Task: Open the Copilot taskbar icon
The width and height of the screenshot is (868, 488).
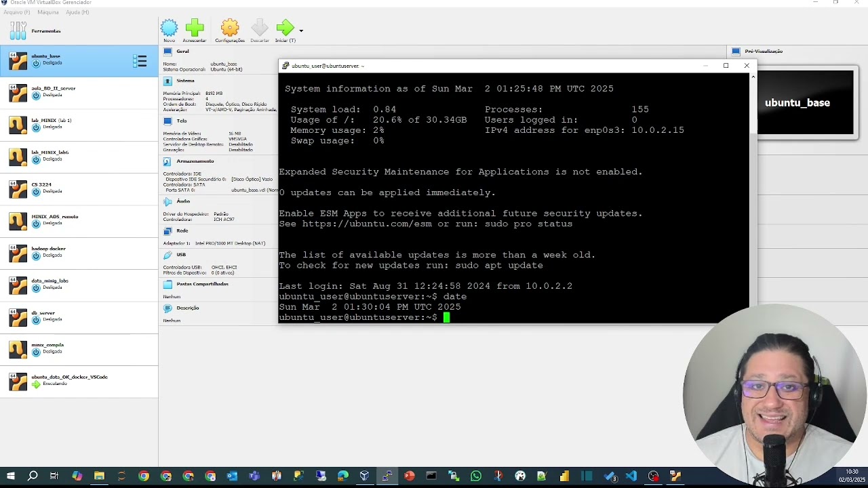Action: 77,476
